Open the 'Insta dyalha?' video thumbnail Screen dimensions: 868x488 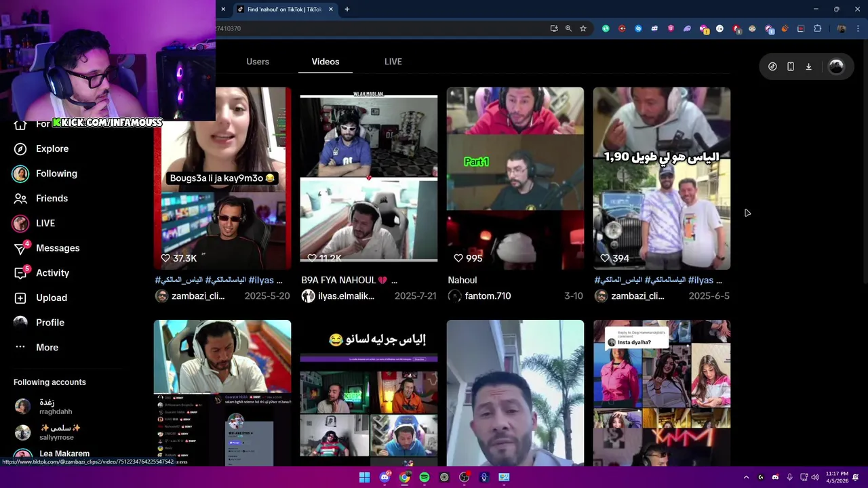point(662,393)
